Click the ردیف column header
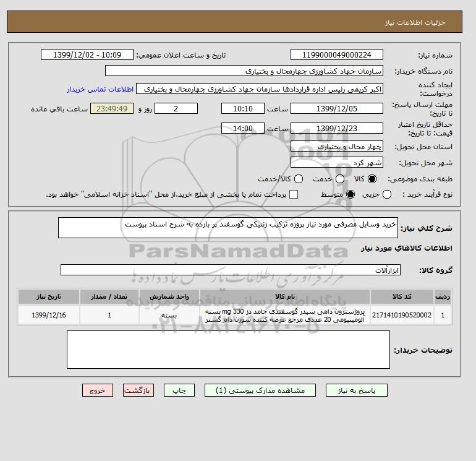The image size is (476, 461). 443,296
